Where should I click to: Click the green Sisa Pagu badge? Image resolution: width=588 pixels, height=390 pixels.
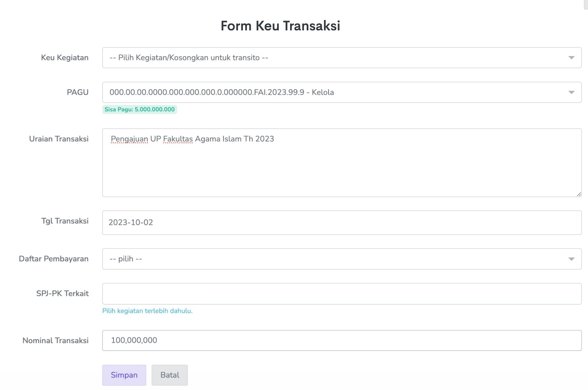coord(140,109)
